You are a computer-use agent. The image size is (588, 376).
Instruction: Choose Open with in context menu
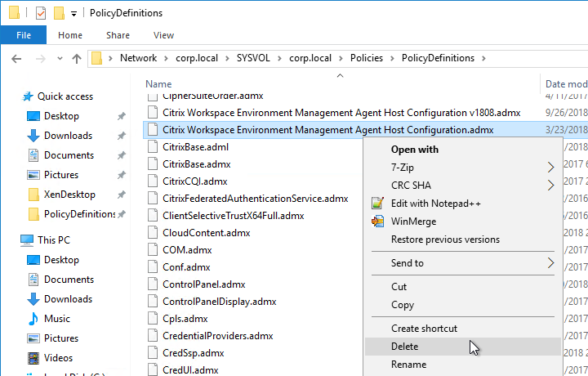click(463, 150)
